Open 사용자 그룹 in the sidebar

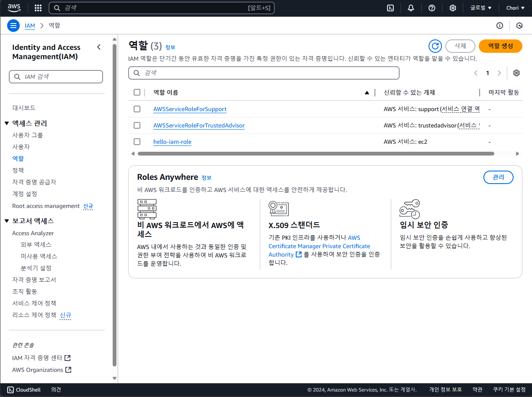(x=28, y=135)
